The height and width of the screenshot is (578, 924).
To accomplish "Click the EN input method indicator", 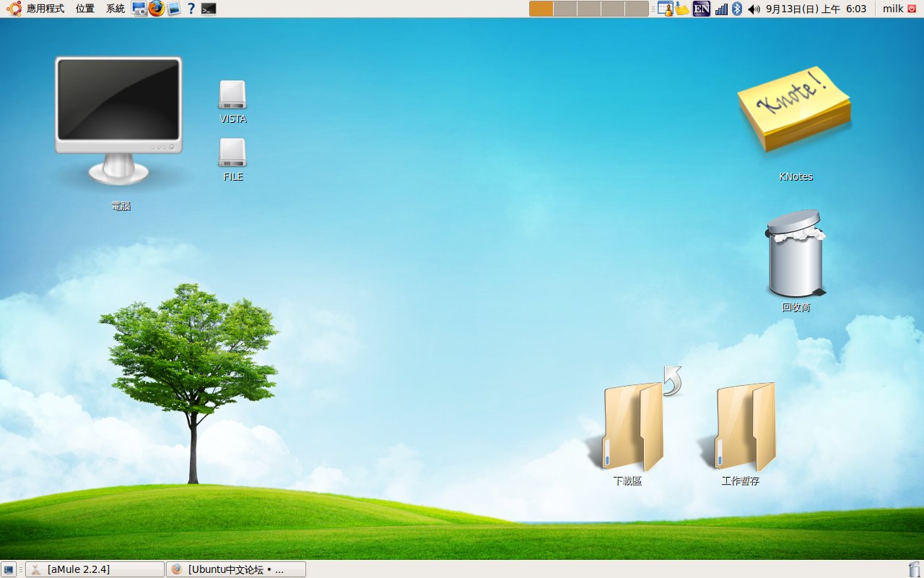I will point(701,9).
